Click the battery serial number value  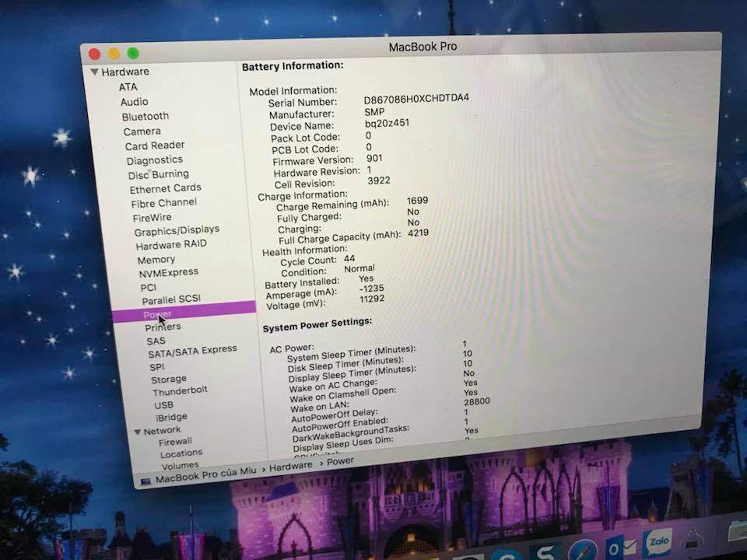pyautogui.click(x=416, y=100)
